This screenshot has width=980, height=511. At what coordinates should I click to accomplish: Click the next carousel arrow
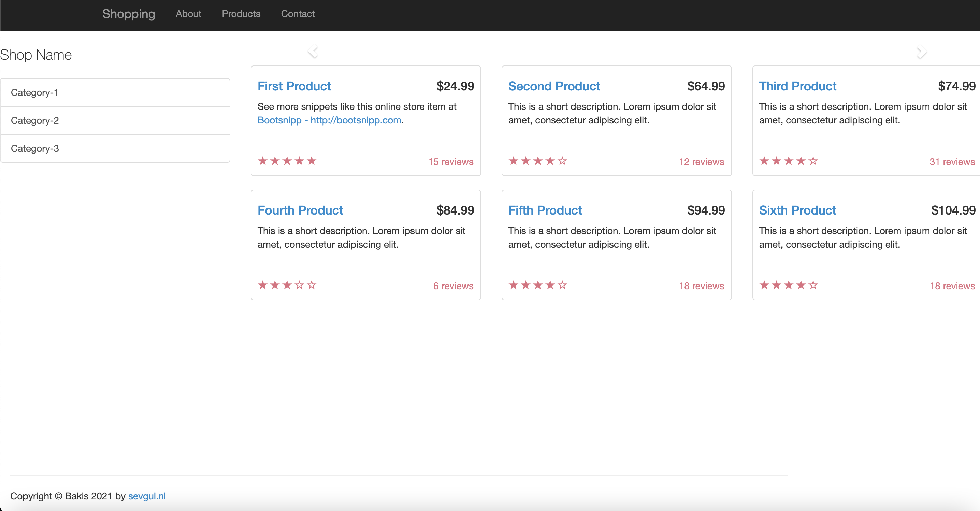pos(921,52)
